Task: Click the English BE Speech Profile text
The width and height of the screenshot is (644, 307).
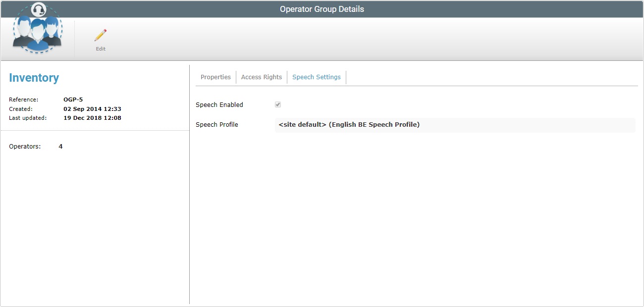Action: click(375, 124)
